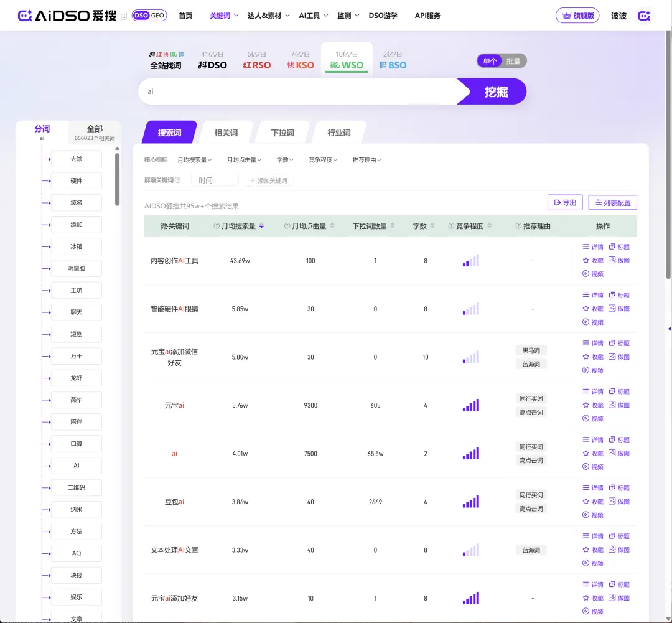Open 列表配置 column settings
Screen dimensions: 672x623
point(612,202)
